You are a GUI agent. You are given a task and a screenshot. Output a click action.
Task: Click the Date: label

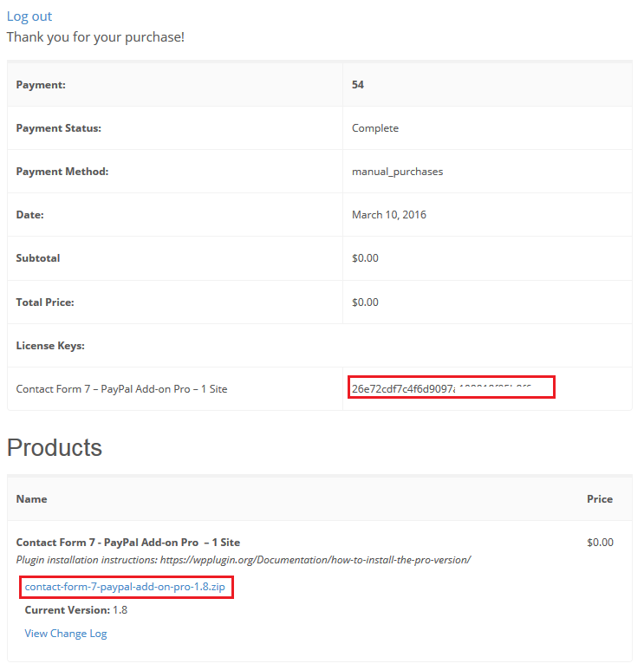point(30,214)
